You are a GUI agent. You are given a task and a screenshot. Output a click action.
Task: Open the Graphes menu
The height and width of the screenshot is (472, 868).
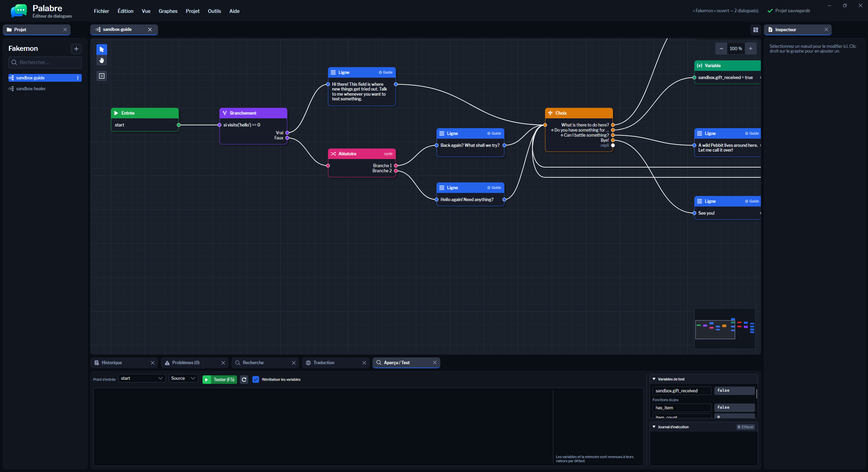pyautogui.click(x=168, y=11)
